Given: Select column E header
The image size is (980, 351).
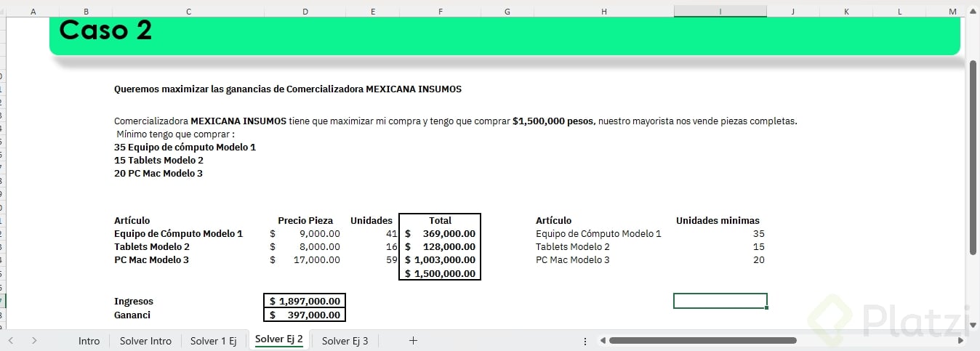Looking at the screenshot, I should coord(373,11).
